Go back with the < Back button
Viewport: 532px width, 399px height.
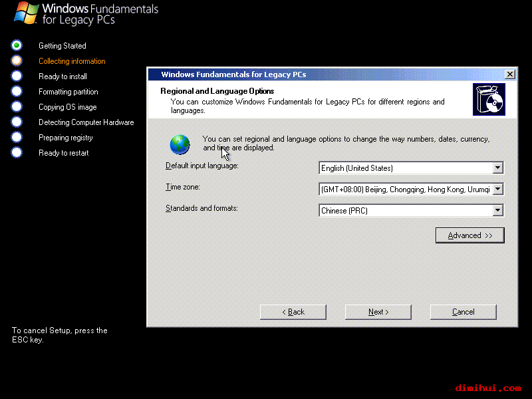pyautogui.click(x=293, y=312)
